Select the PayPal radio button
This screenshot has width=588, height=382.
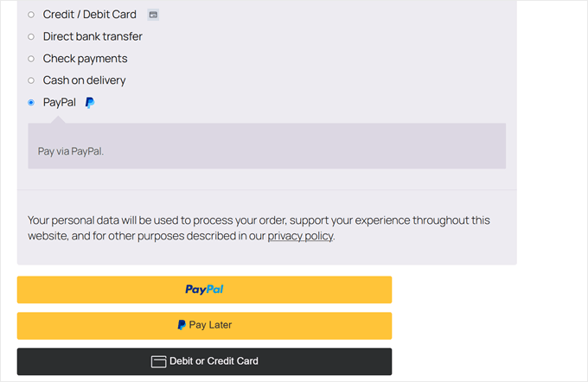point(32,102)
